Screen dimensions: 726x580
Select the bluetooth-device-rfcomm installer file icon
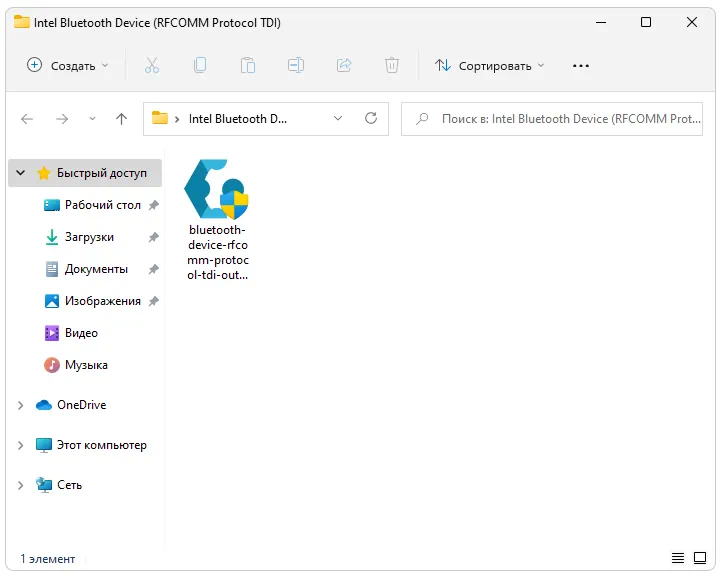pos(216,189)
